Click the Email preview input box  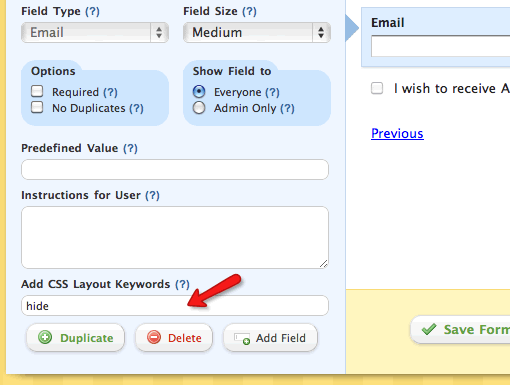(x=440, y=46)
